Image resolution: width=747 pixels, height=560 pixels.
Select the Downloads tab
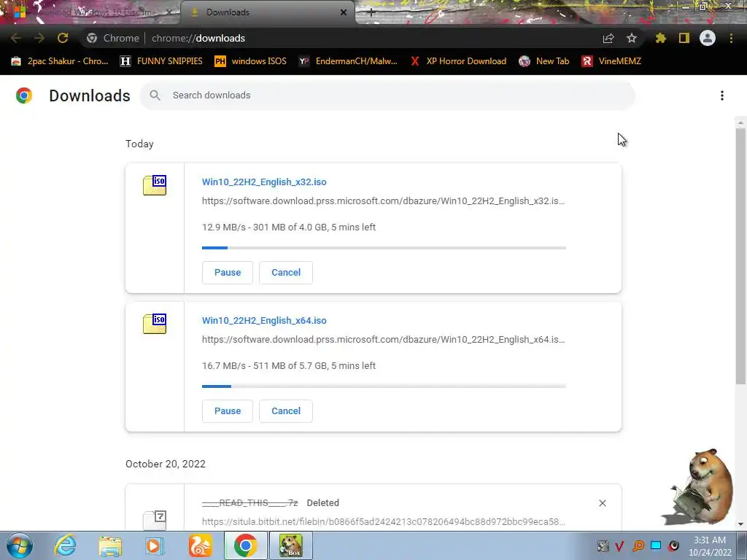point(268,12)
